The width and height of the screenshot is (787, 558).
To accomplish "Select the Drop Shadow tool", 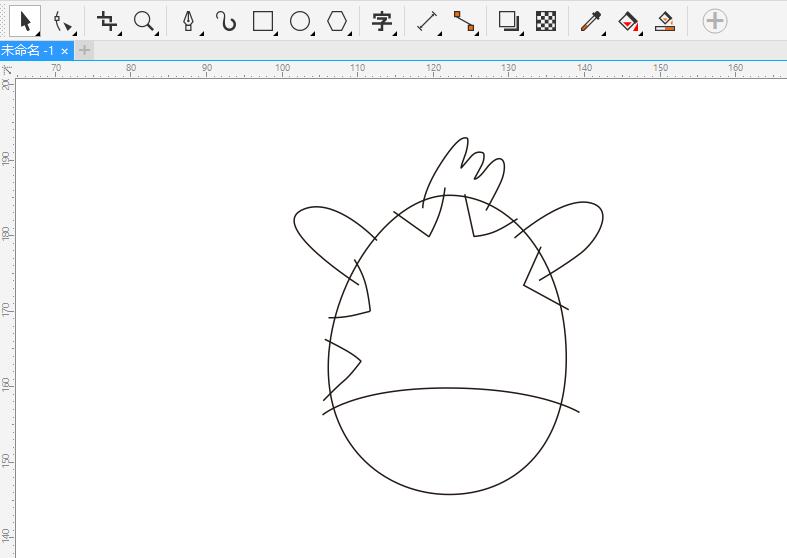I will (509, 22).
